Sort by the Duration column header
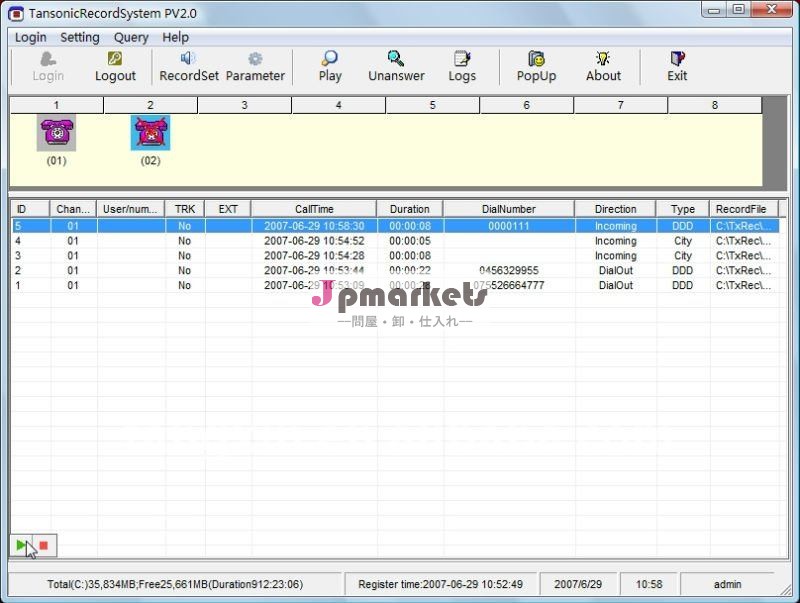Viewport: 800px width, 603px height. point(410,209)
